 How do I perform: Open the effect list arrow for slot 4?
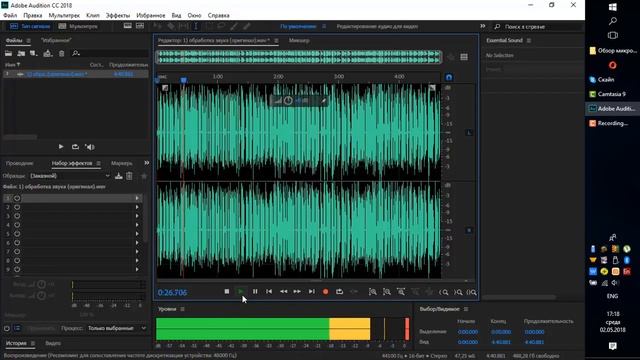click(x=137, y=225)
